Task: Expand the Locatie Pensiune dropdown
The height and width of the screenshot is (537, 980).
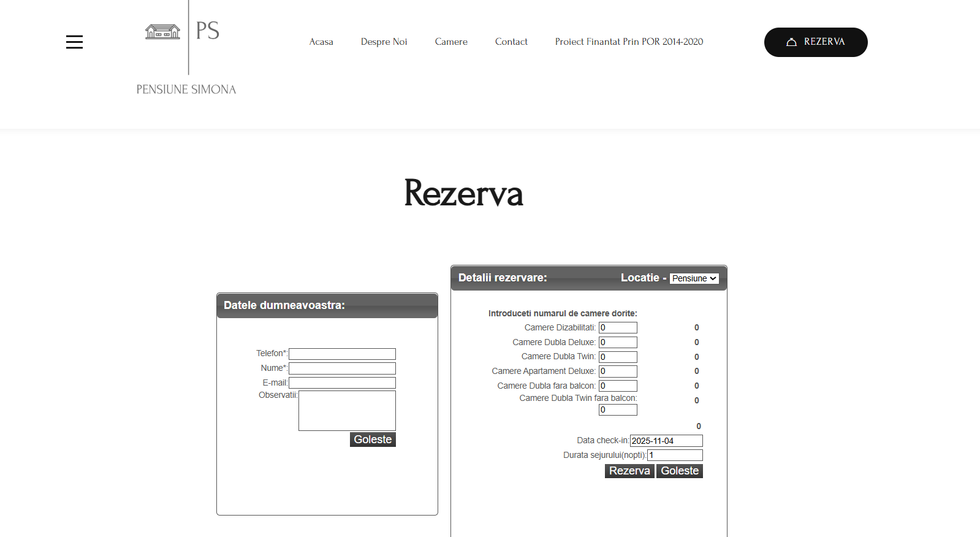Action: pos(694,278)
